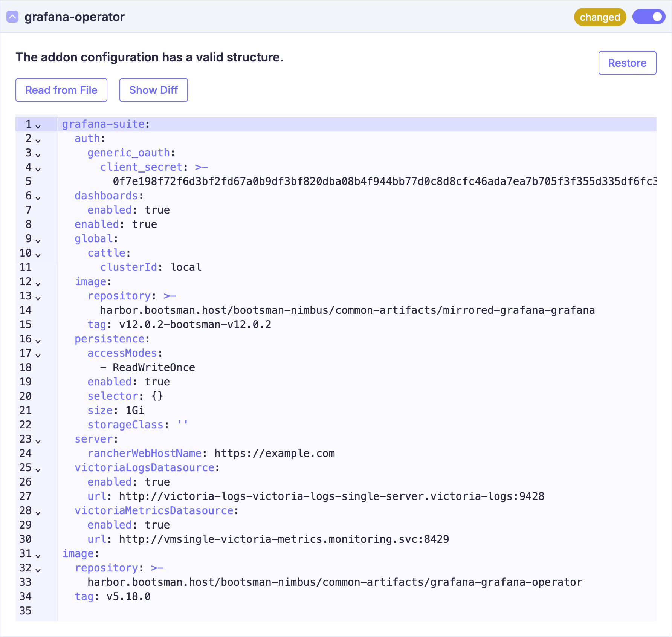Screen dimensions: 672x637
Task: Open Read from File
Action: pos(61,90)
